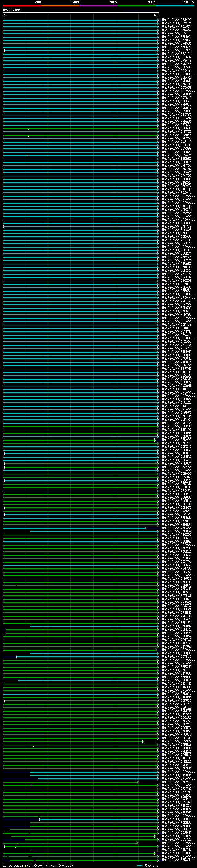The width and height of the screenshot is (197, 868).
Task: Click the arrowhead ending the UniRef100_A8J493 alignment bar
Action: coord(158,20)
